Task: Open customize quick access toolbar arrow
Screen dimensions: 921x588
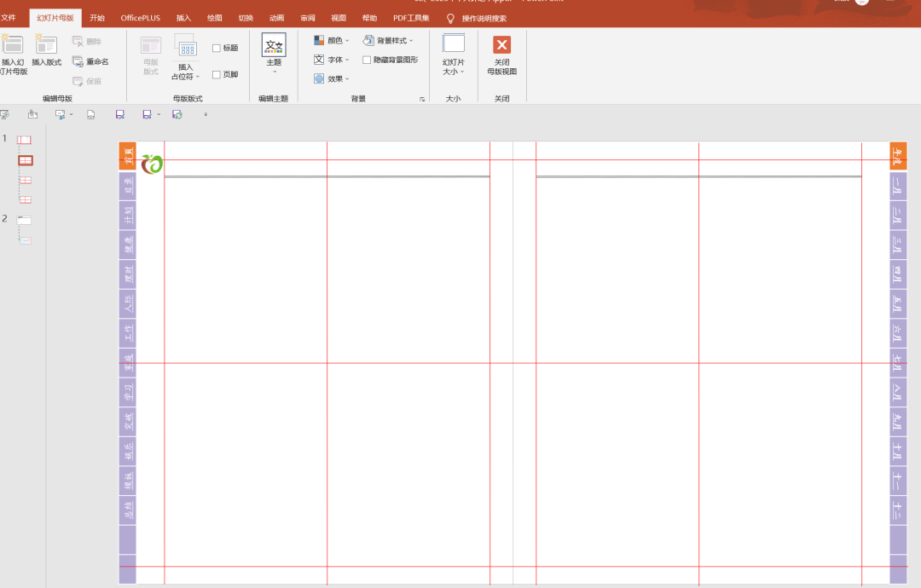Action: (x=206, y=114)
